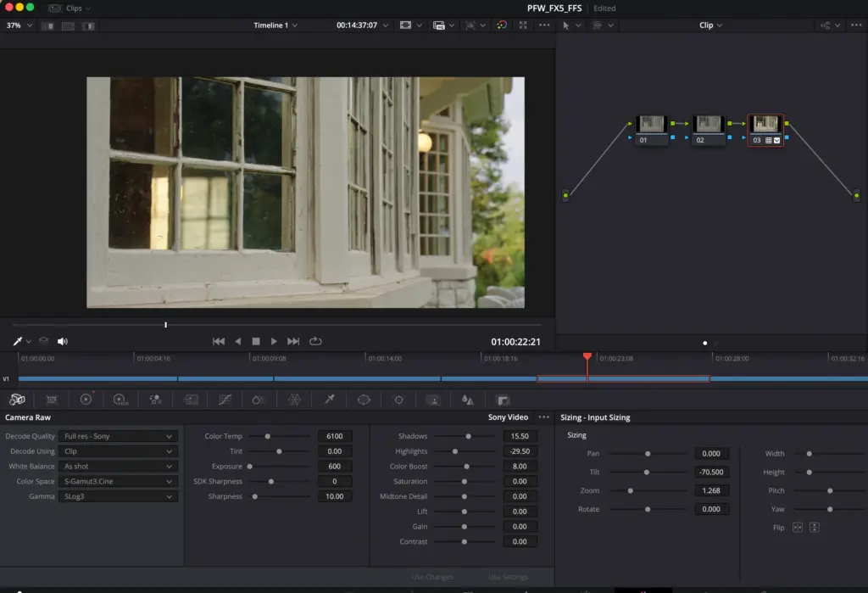Expand the Gamma SLog3 dropdown
This screenshot has width=868, height=593.
[x=118, y=496]
